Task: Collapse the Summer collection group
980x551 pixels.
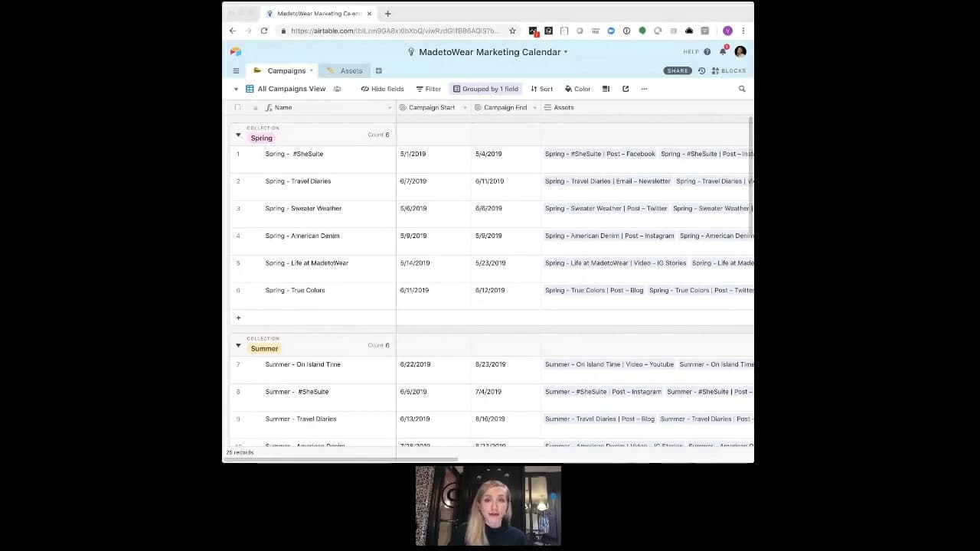Action: (238, 345)
